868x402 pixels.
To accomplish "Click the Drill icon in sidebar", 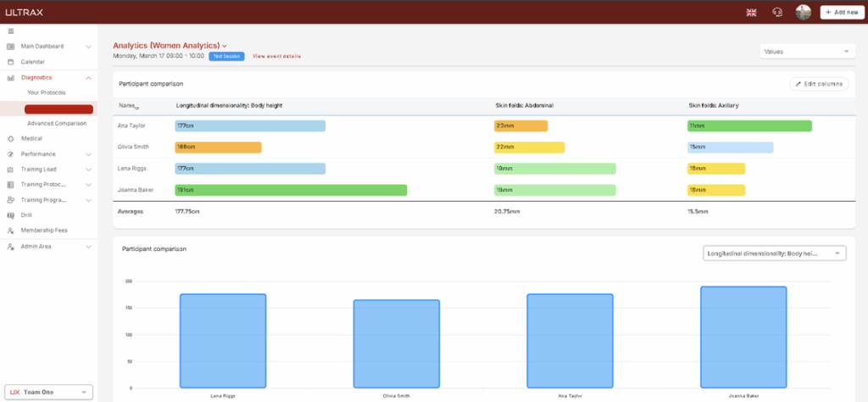I will (11, 215).
